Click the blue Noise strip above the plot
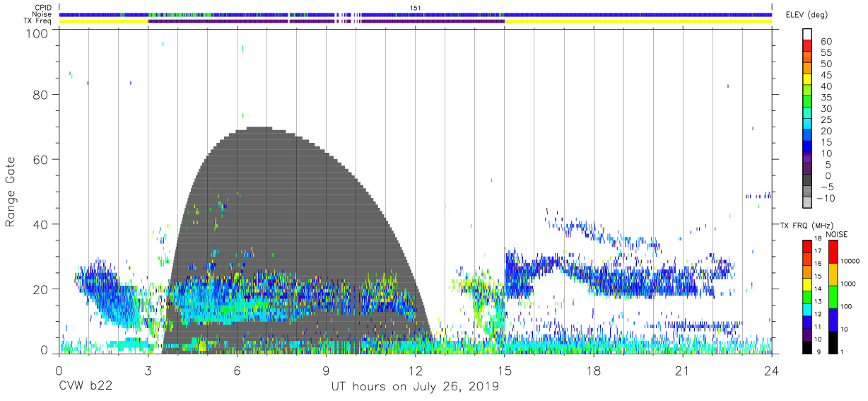 415,14
